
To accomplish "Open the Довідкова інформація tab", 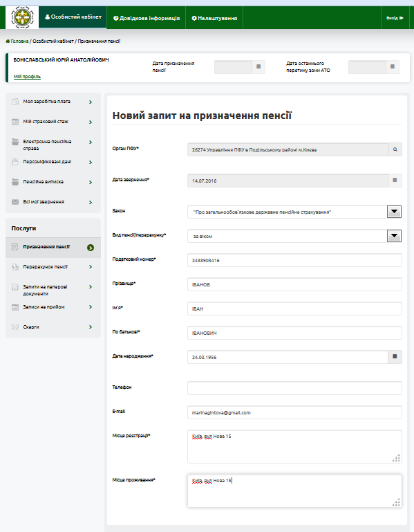I will tap(147, 18).
